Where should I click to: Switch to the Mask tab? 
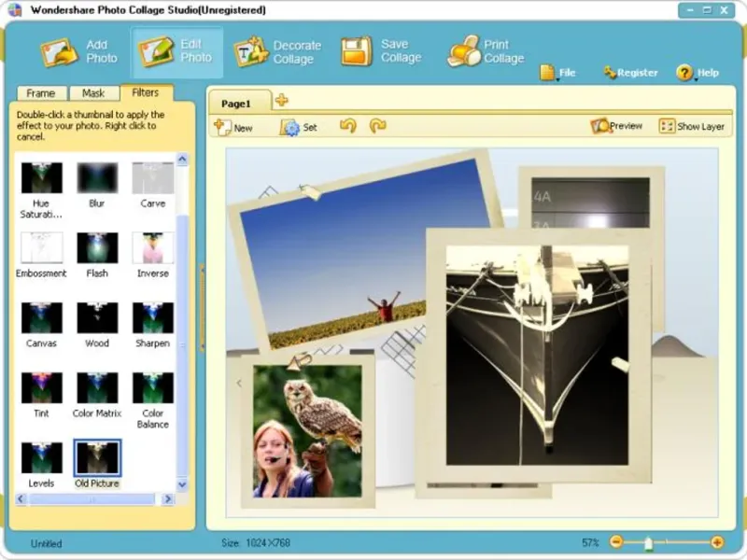click(93, 92)
